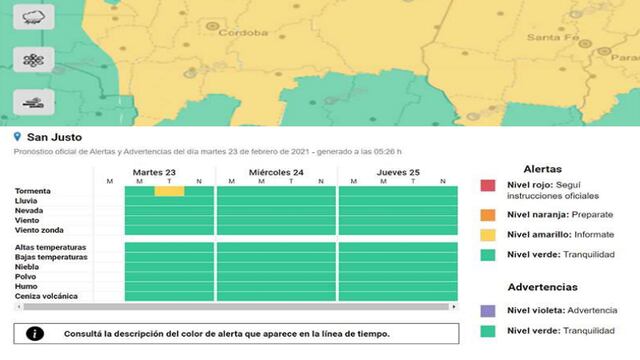This screenshot has height=360, width=640.
Task: Click the Consultá la descripción banner text
Action: [x=227, y=334]
